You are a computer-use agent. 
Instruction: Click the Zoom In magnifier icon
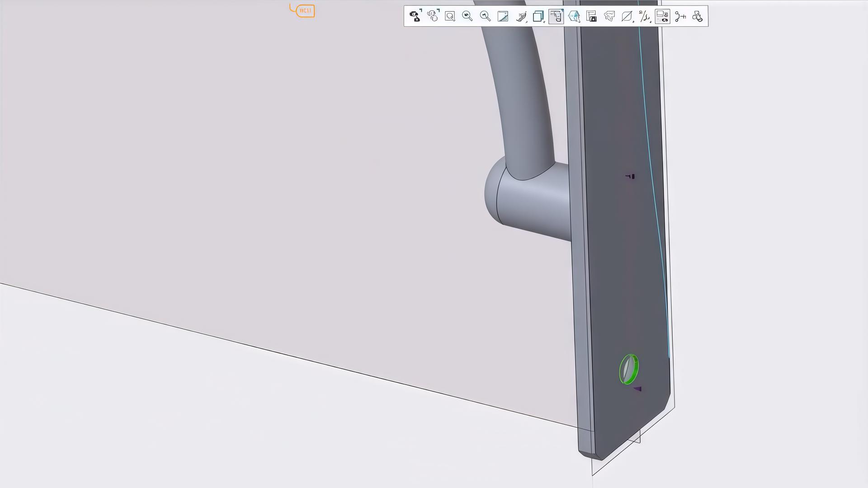tap(467, 16)
